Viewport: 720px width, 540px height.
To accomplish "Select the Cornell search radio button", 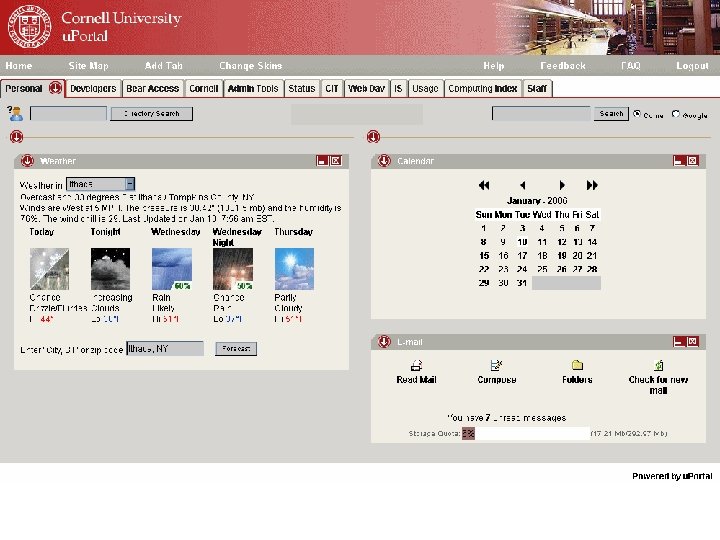I will click(x=637, y=113).
